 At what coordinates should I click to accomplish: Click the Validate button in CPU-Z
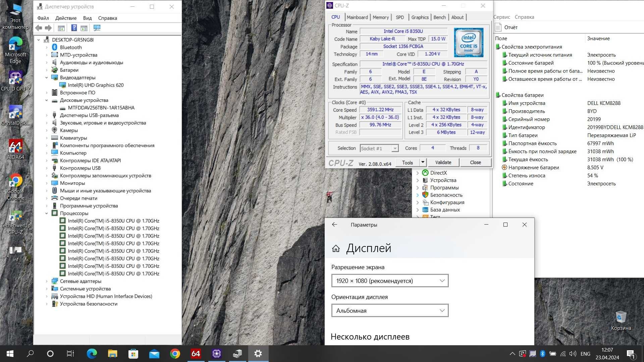(443, 163)
